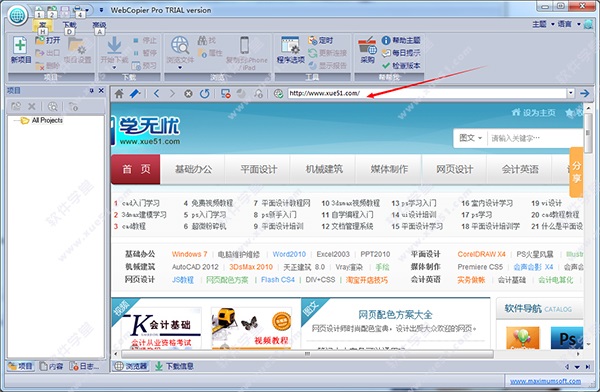This screenshot has width=600, height=392.
Task: Open 项目设置 project settings
Action: tap(78, 50)
